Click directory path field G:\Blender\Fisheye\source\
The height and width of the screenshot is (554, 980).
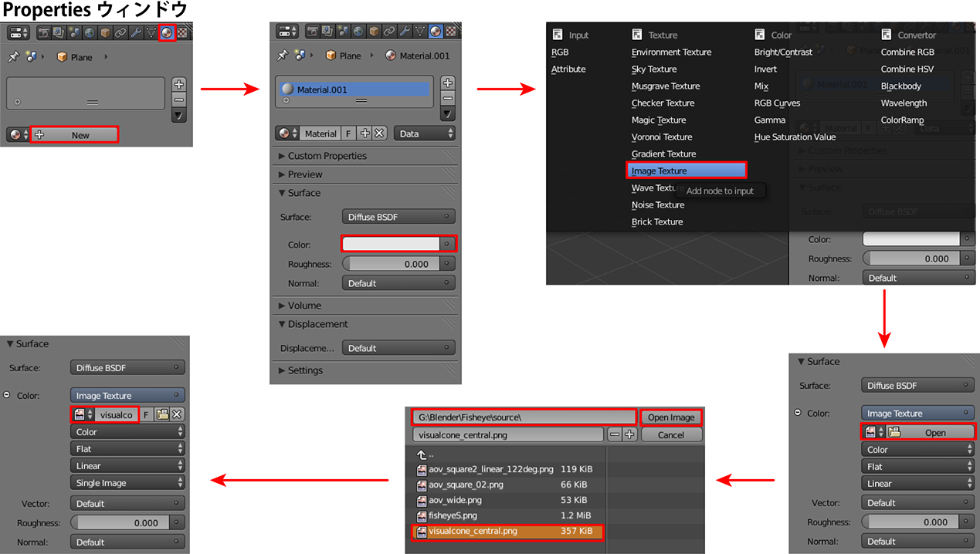point(523,417)
